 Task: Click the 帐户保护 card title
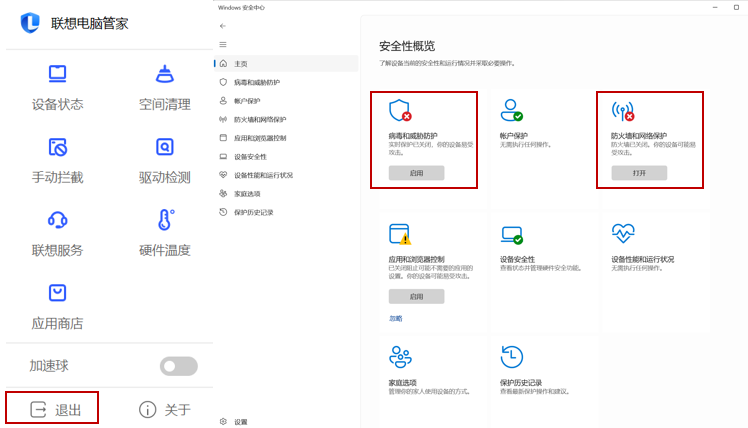pyautogui.click(x=514, y=136)
